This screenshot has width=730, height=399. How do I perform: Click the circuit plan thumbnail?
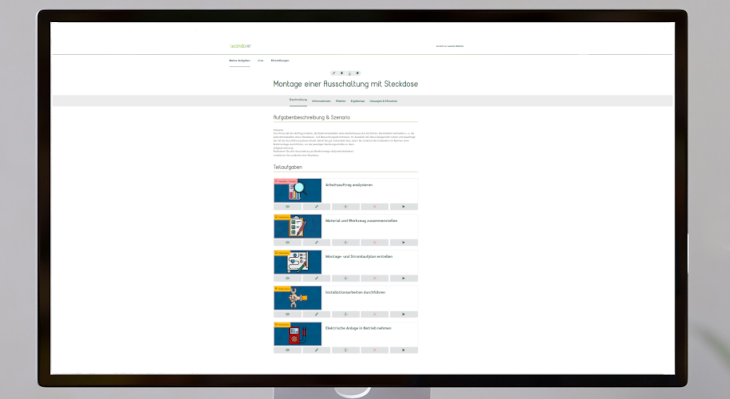click(x=297, y=262)
